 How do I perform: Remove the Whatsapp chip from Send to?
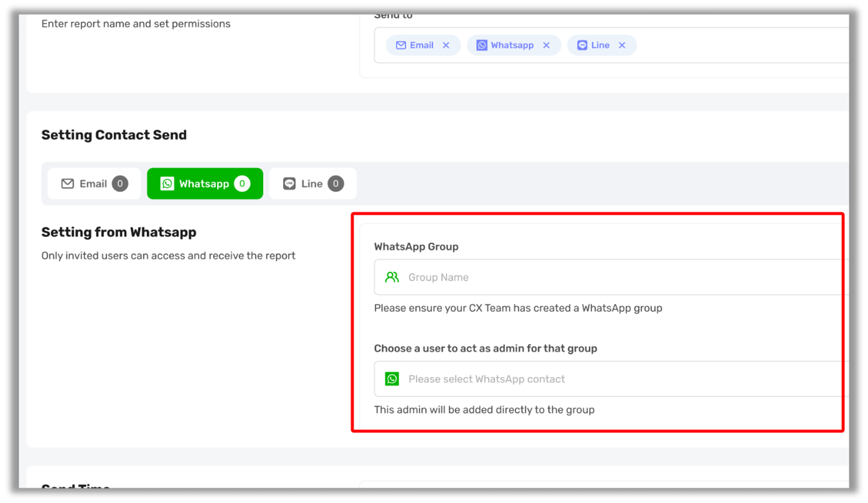point(547,45)
